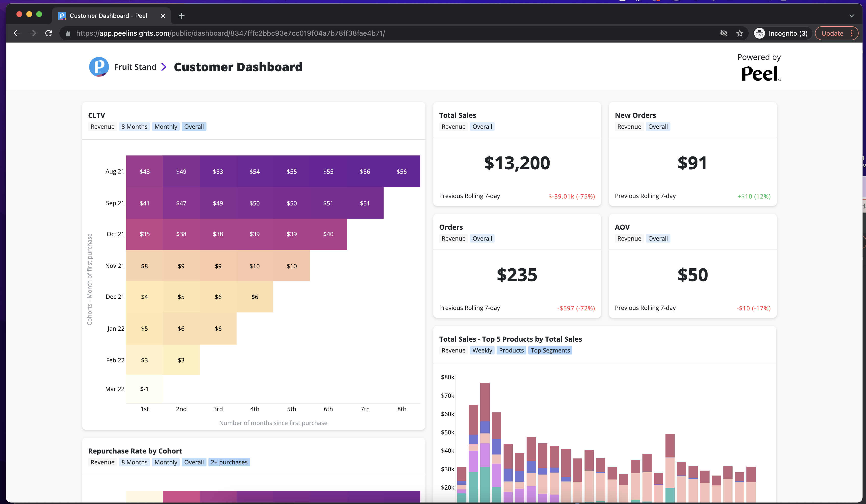This screenshot has height=504, width=866.
Task: Click the Peel P logo next to Fruit Stand
Action: click(x=99, y=67)
